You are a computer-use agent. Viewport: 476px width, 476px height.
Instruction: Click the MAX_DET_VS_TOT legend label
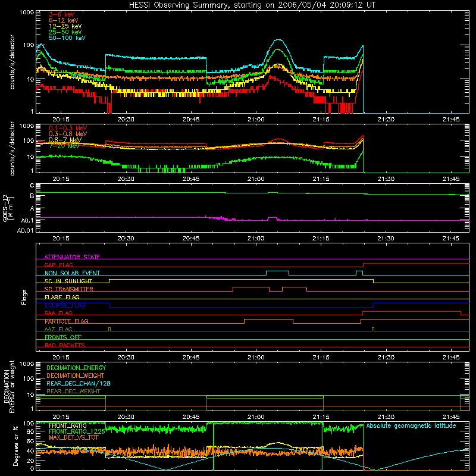click(x=73, y=437)
